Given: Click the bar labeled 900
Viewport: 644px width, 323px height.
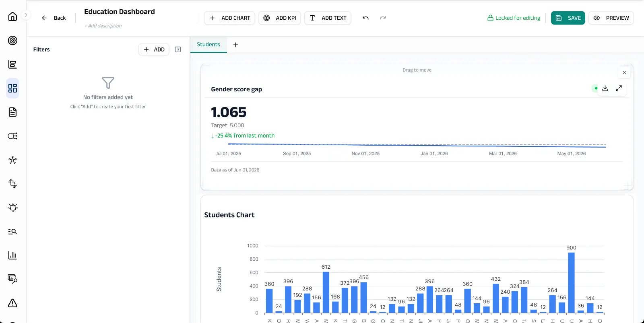Looking at the screenshot, I should (571, 282).
